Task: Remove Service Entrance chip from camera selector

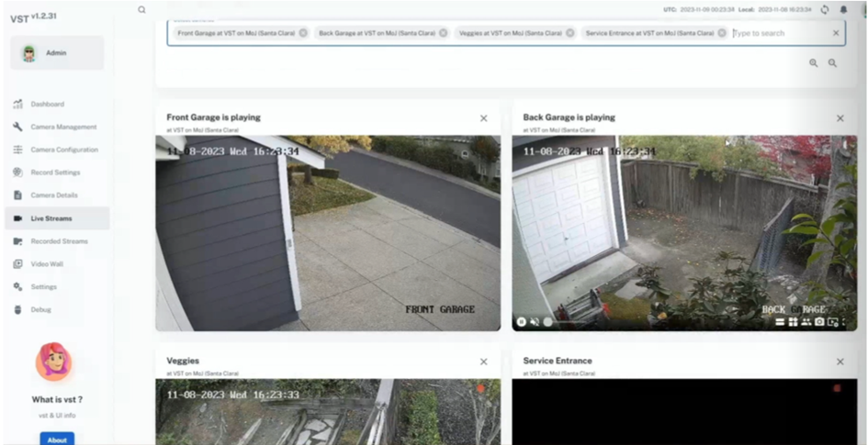Action: 722,33
